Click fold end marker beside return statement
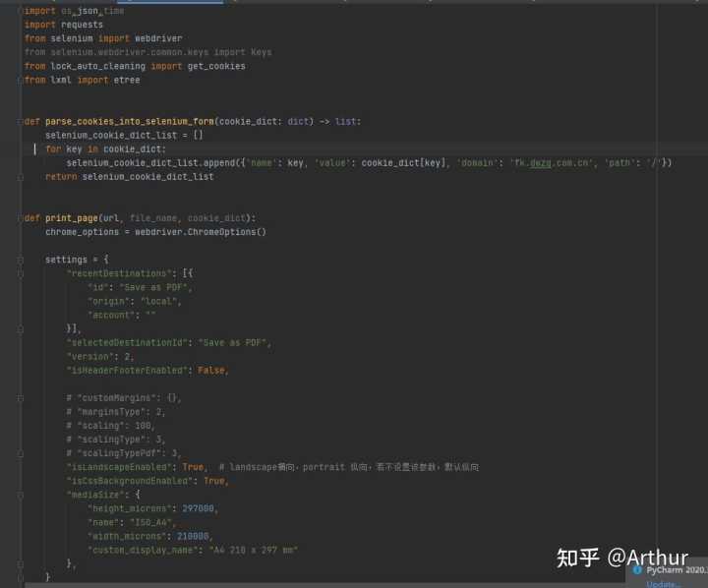 point(21,177)
